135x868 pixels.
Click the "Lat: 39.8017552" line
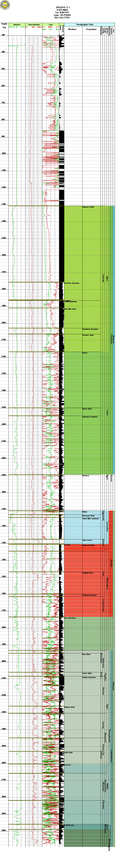63,13
